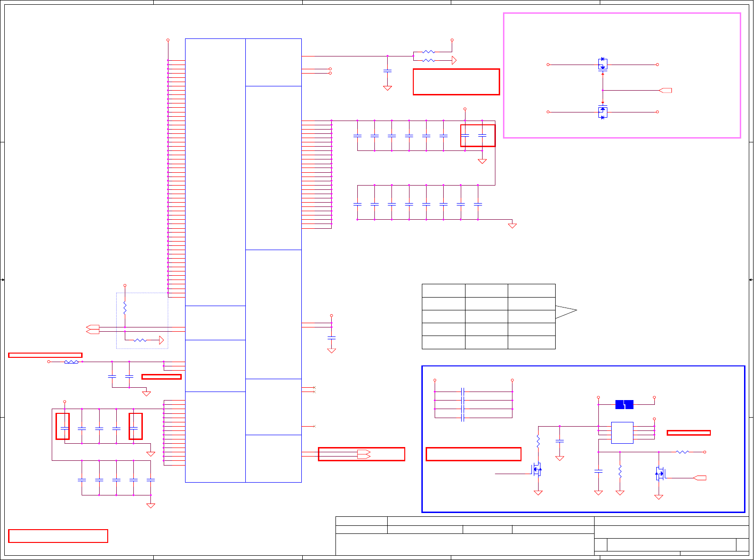Select the horizontal resistor in the blue-bordered box
The width and height of the screenshot is (754, 560).
[x=682, y=452]
